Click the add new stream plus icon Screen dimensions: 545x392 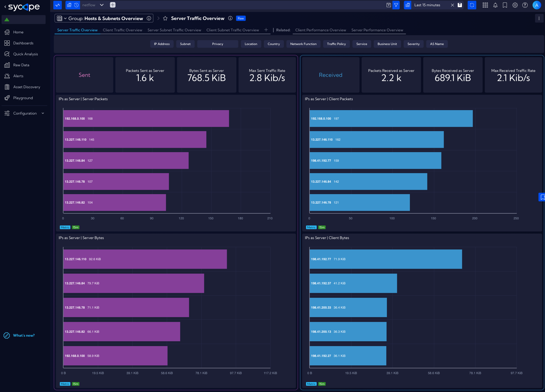coord(113,5)
